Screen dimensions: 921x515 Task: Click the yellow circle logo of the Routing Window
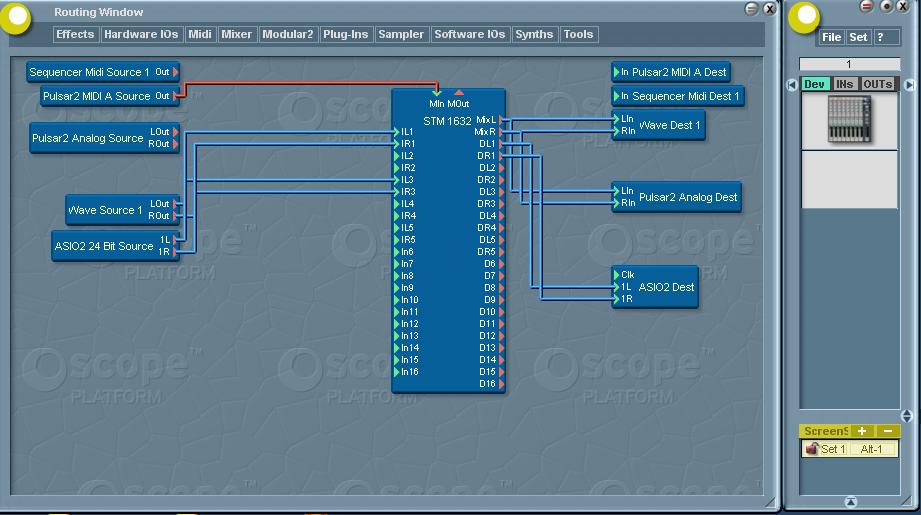pos(16,18)
